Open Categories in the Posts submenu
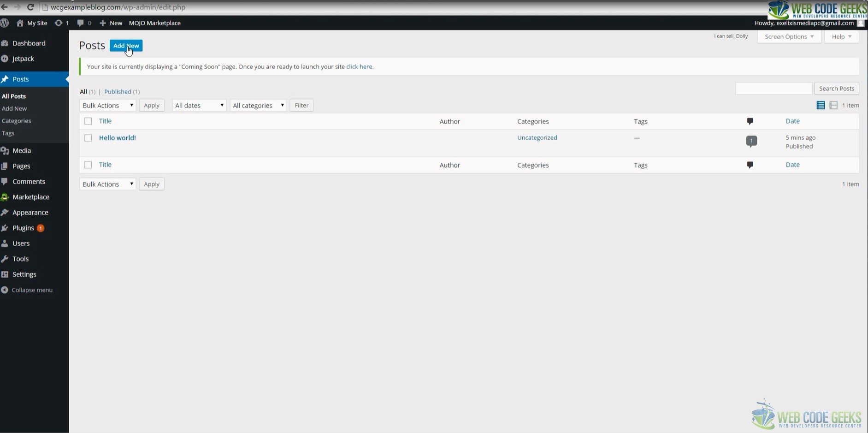Viewport: 868px width, 433px height. (x=17, y=121)
